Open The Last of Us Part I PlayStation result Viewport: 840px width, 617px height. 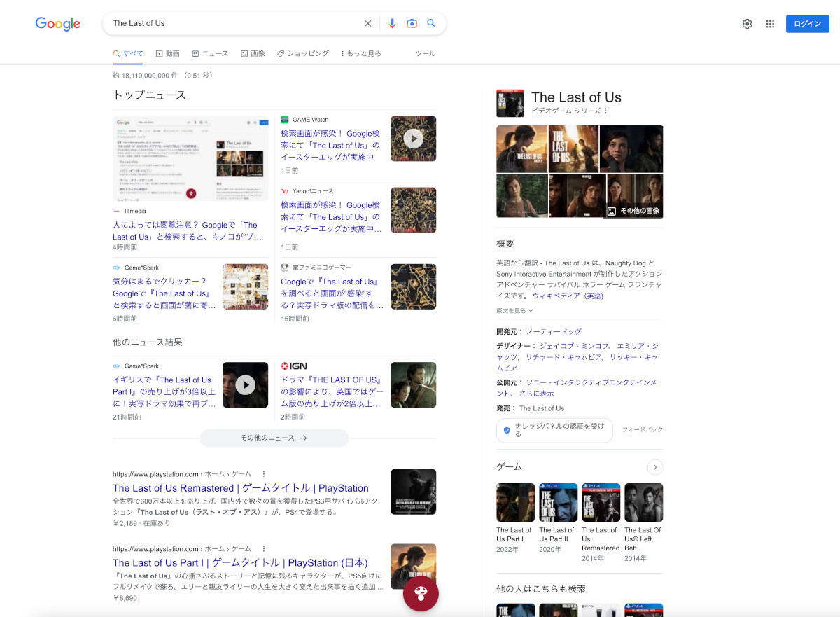pyautogui.click(x=240, y=563)
